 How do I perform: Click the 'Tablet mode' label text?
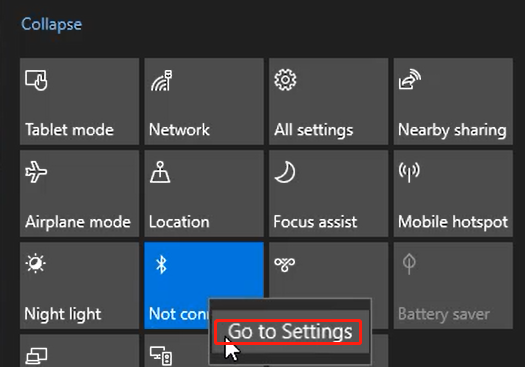(70, 130)
